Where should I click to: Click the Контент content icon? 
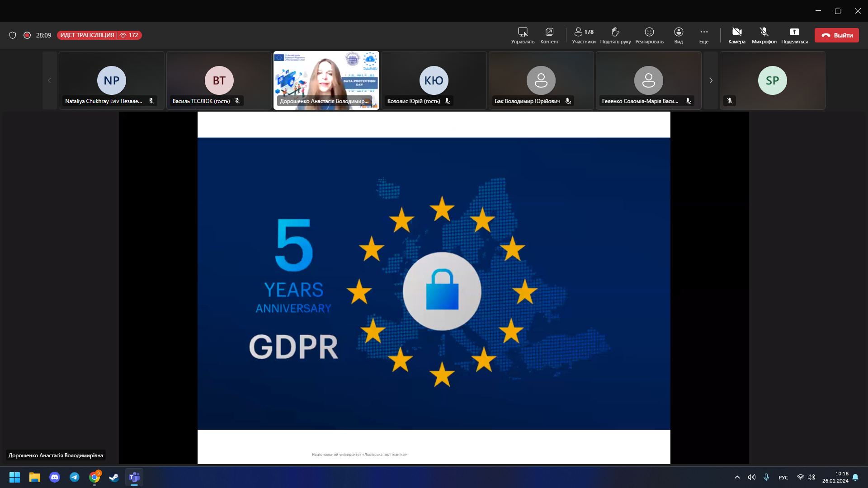click(x=549, y=35)
